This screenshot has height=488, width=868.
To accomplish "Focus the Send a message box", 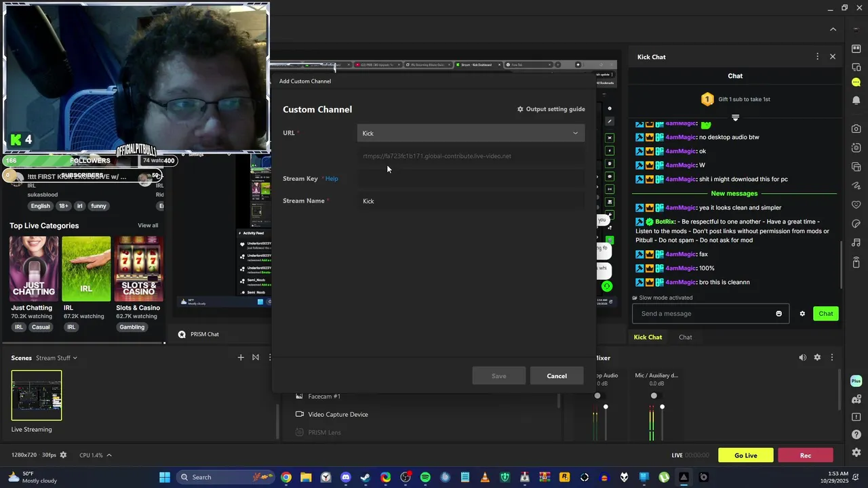I will point(705,314).
